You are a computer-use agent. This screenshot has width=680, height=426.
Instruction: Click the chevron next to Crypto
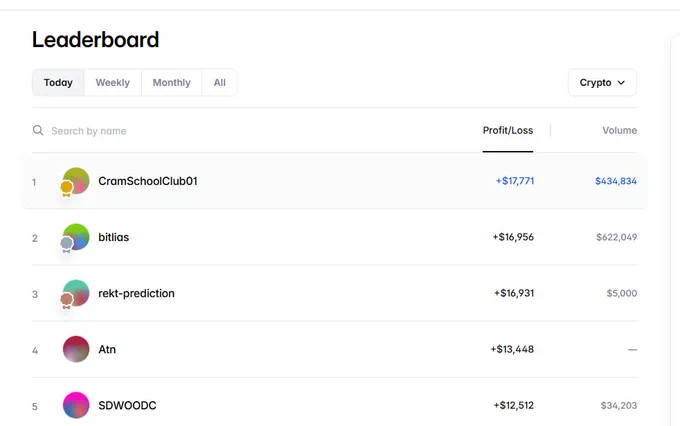click(x=621, y=82)
